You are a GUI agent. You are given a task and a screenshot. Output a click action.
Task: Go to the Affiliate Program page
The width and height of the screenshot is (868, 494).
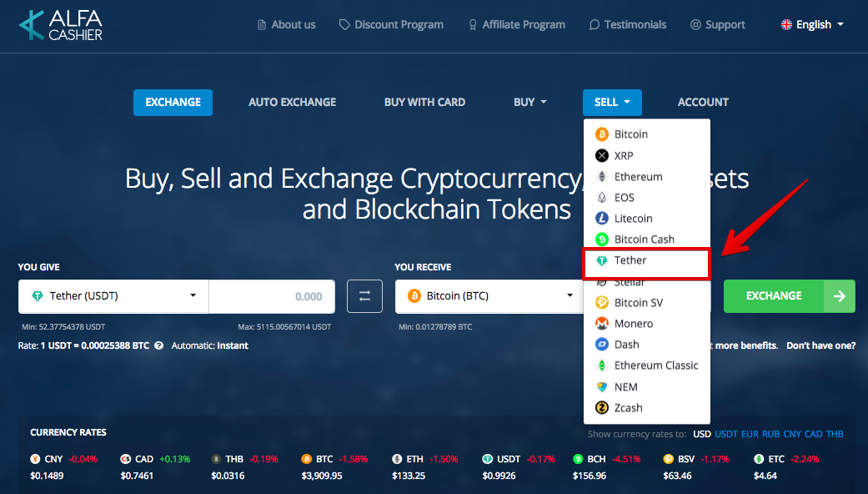tap(517, 25)
